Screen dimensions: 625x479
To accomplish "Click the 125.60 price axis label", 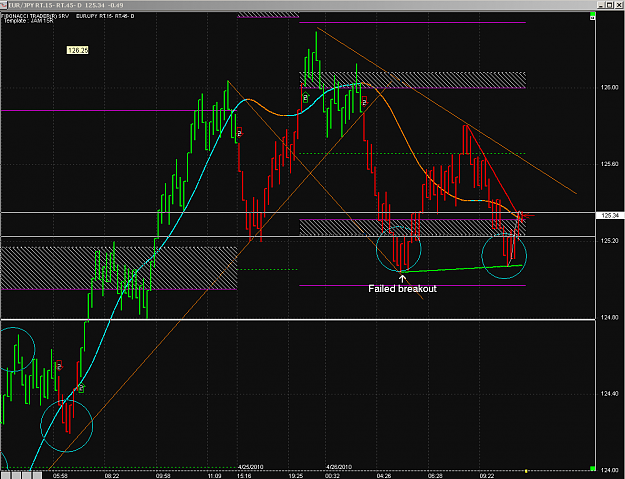I will click(x=609, y=164).
